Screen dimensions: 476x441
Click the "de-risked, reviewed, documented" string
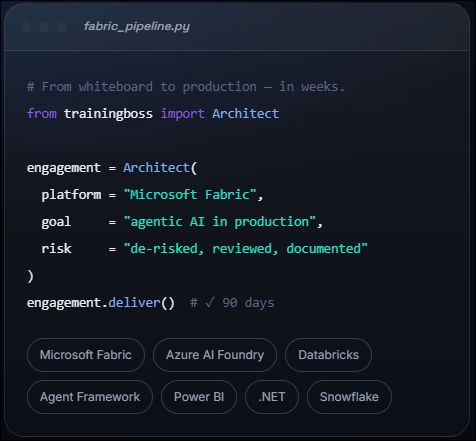pyautogui.click(x=245, y=249)
